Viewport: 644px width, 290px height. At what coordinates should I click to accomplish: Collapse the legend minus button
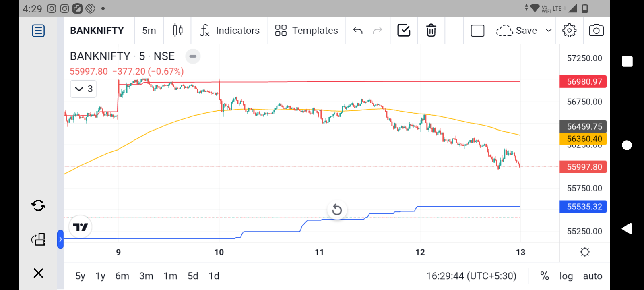(193, 56)
